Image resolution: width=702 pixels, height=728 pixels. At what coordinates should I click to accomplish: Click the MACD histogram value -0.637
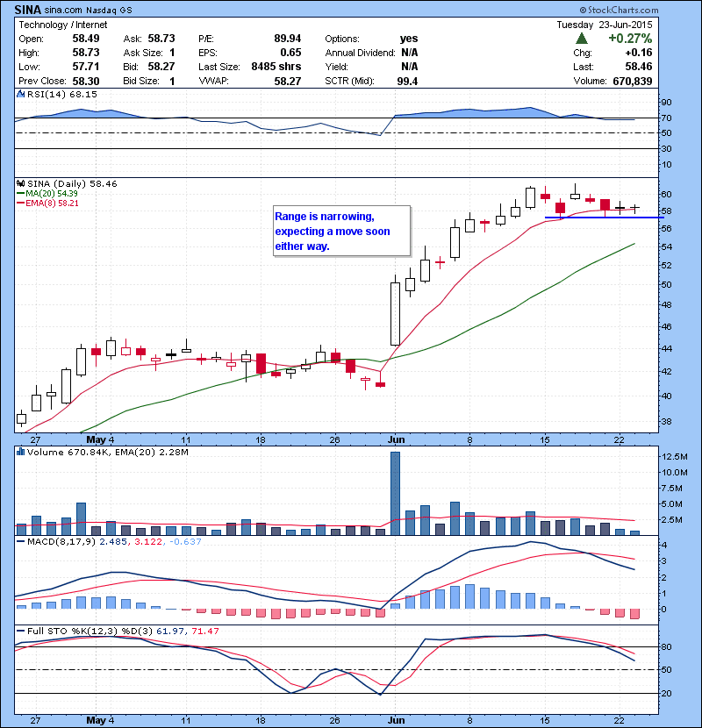click(x=185, y=541)
